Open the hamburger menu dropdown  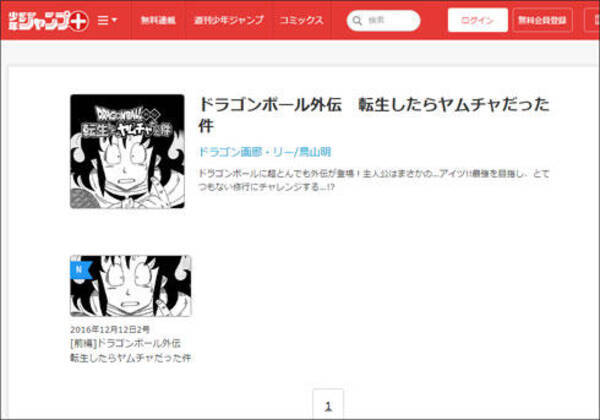pos(107,20)
